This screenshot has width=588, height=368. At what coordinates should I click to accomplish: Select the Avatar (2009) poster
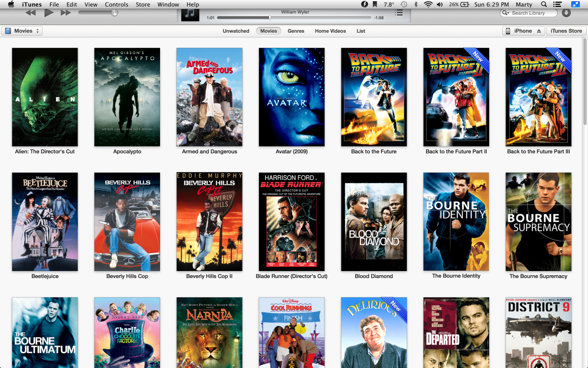click(292, 97)
